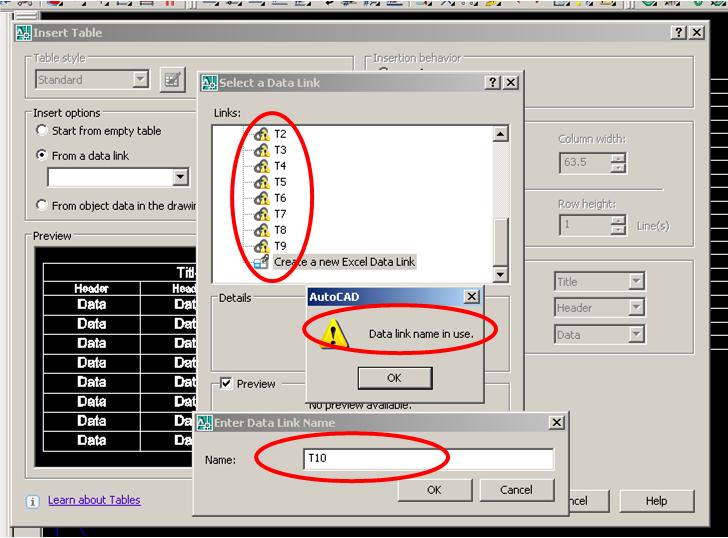728x538 pixels.
Task: Select From object data in the drawing option
Action: point(42,205)
